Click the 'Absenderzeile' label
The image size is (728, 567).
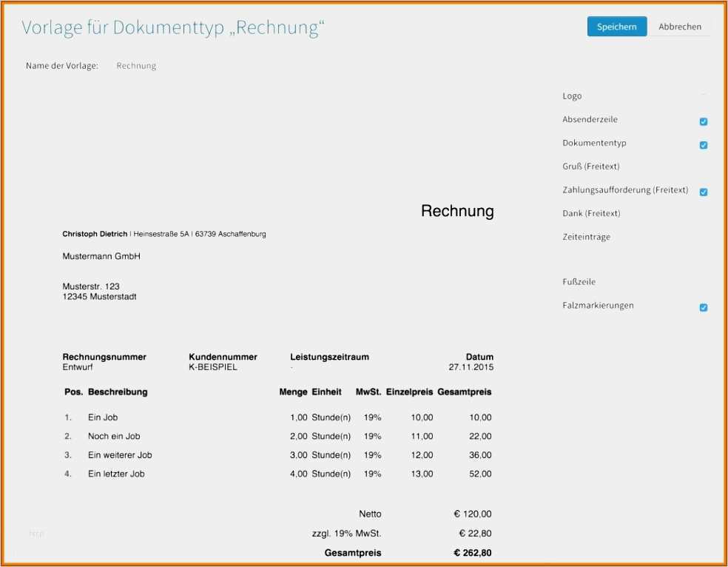pyautogui.click(x=590, y=119)
